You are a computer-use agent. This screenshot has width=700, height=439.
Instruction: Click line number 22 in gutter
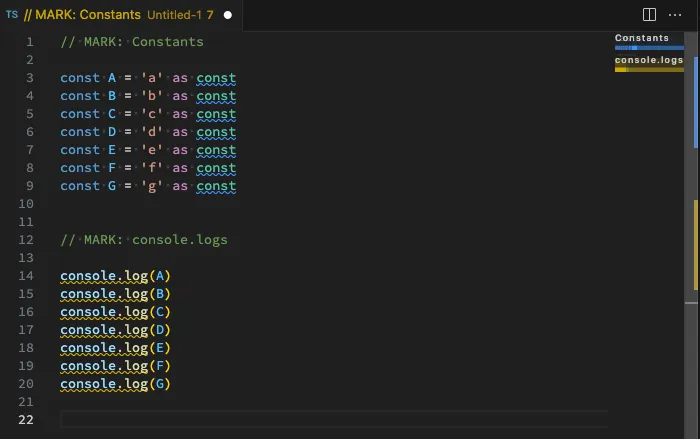click(26, 420)
